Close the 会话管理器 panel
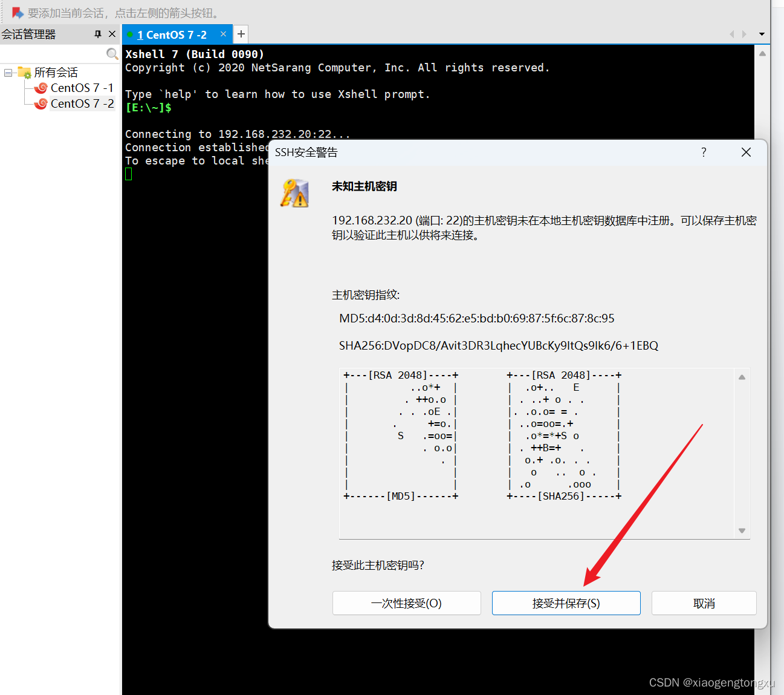This screenshot has height=695, width=784. (x=112, y=34)
